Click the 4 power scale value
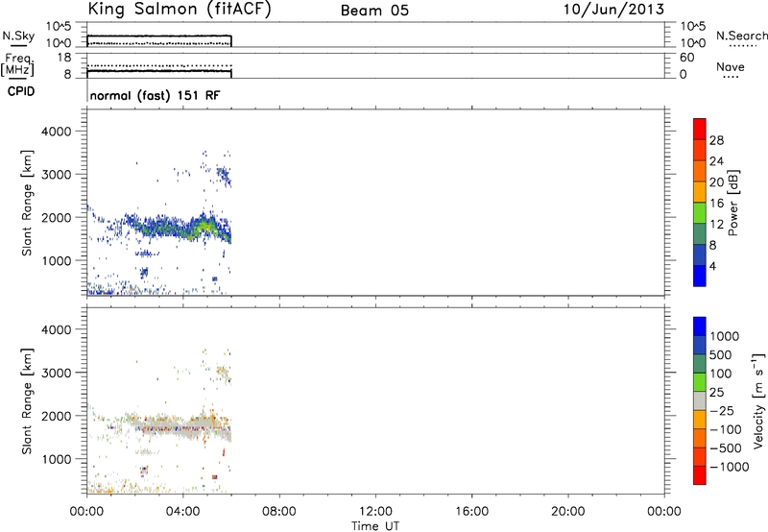The width and height of the screenshot is (768, 532). [713, 266]
